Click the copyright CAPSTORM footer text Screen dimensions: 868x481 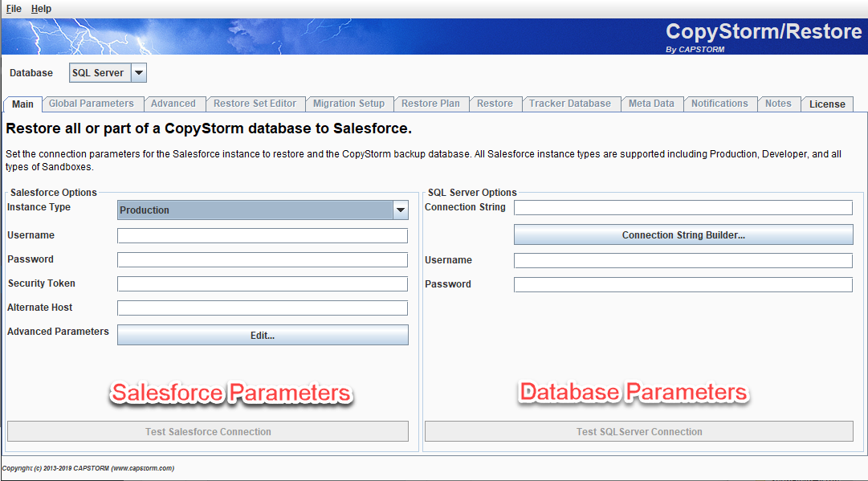click(88, 468)
